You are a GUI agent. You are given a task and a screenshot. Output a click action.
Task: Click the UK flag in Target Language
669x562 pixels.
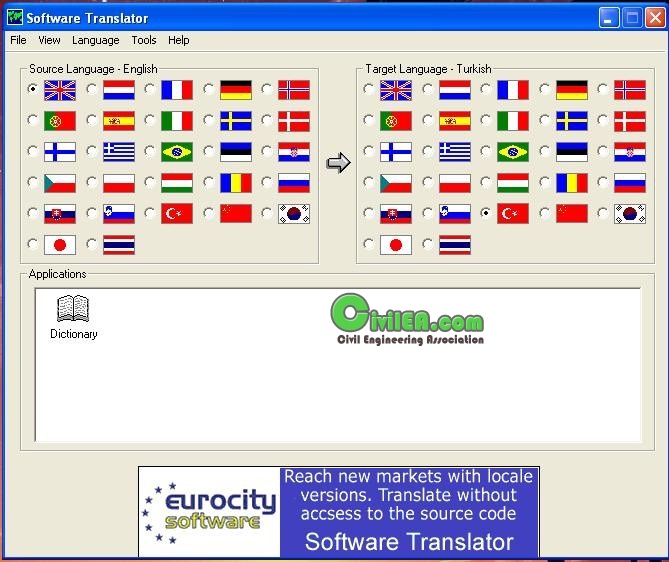[x=396, y=90]
